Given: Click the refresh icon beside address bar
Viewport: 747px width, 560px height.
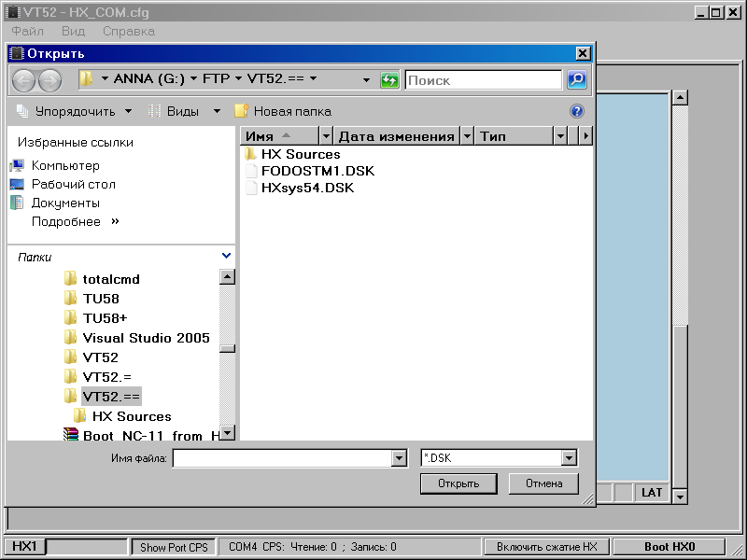Looking at the screenshot, I should tap(389, 80).
